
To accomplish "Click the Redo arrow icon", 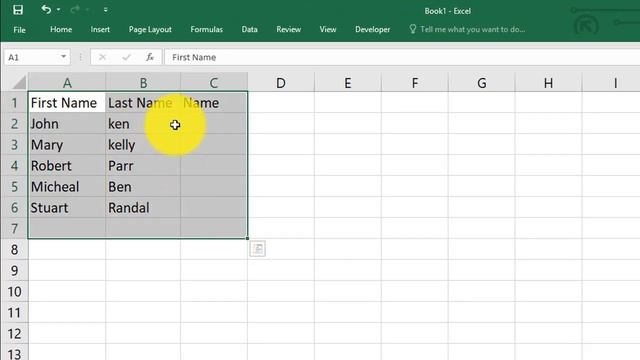I will (x=75, y=9).
